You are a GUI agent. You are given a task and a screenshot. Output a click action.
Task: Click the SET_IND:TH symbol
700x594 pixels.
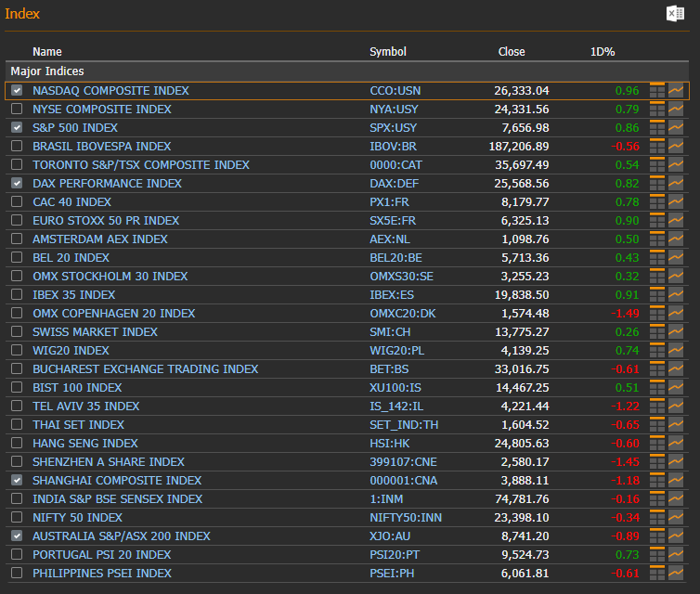(404, 425)
